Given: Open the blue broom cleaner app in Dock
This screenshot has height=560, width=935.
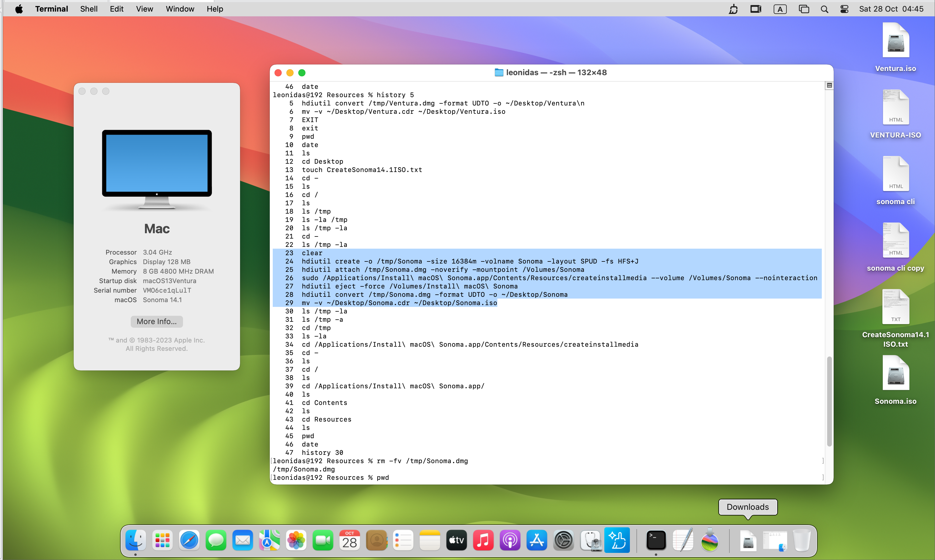Looking at the screenshot, I should (617, 540).
